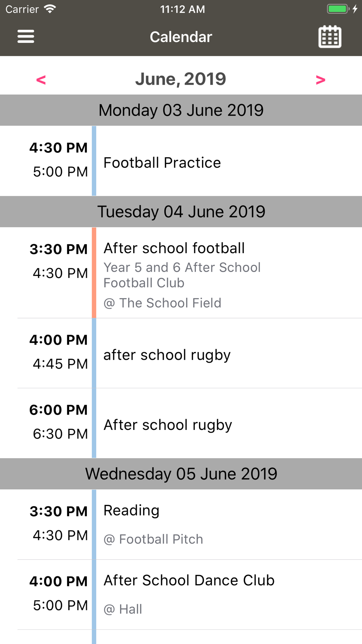Tap the Wednesday 05 June 2019 header
Viewport: 362px width, 644px height.
pos(181,474)
